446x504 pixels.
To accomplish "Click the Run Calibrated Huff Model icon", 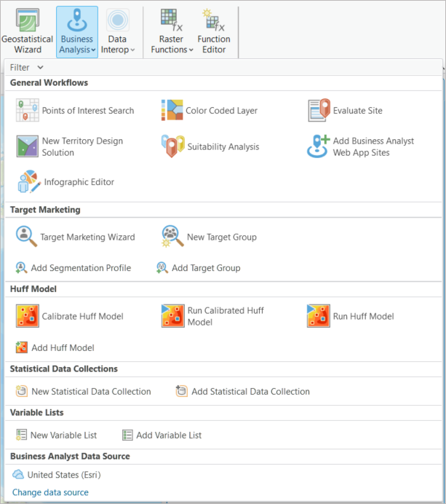I will pos(172,316).
